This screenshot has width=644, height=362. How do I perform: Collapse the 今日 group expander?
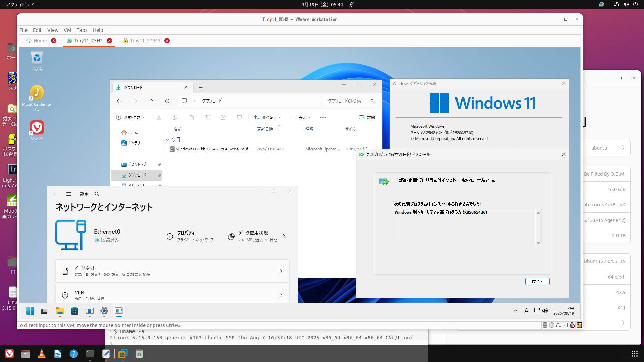[x=167, y=139]
